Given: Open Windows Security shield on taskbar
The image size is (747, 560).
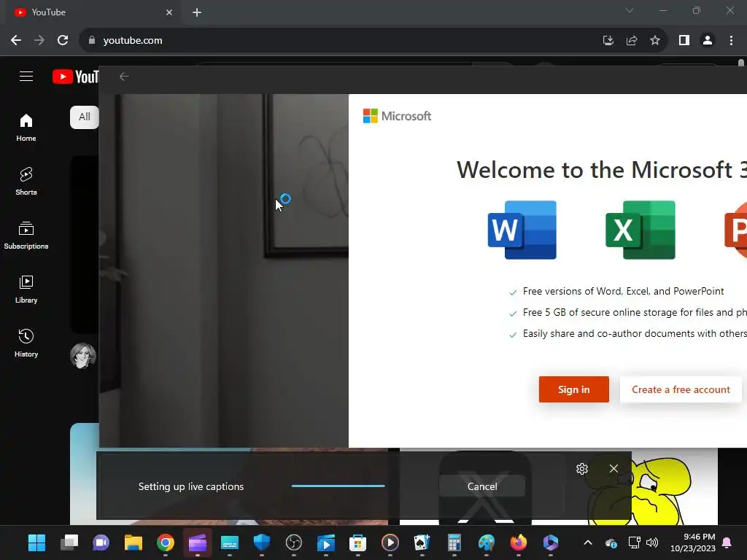Looking at the screenshot, I should 262,542.
